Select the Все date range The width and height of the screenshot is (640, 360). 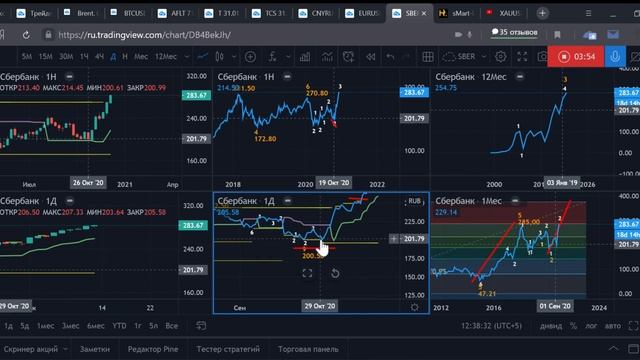[x=171, y=326]
